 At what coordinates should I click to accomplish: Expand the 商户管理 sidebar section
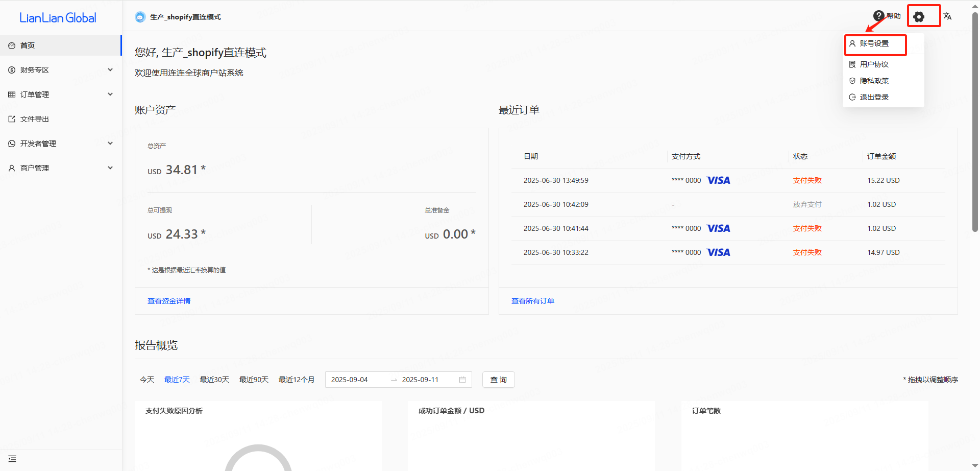tap(110, 168)
